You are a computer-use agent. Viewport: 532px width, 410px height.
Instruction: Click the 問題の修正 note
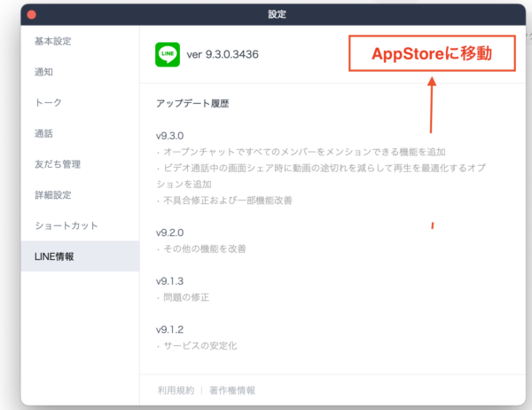[x=183, y=297]
